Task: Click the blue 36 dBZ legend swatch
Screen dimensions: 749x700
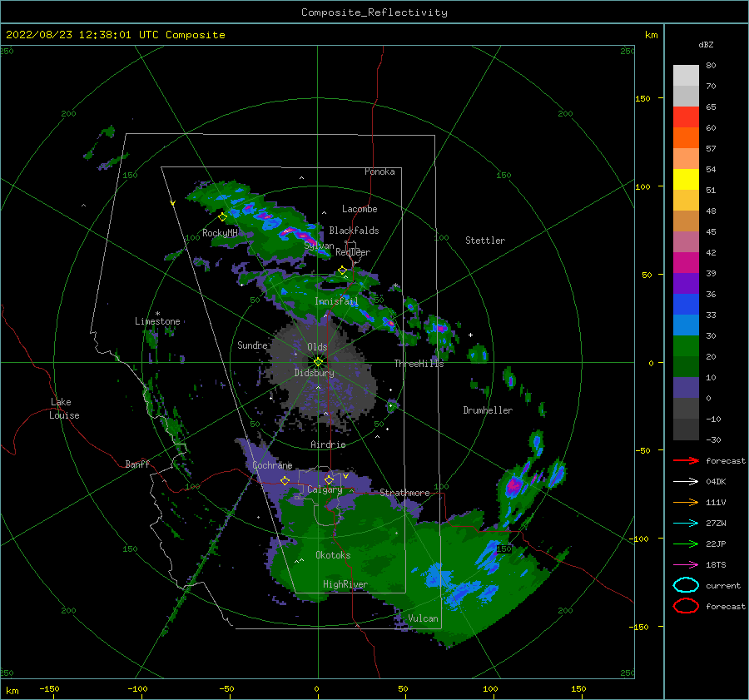Action: click(686, 304)
